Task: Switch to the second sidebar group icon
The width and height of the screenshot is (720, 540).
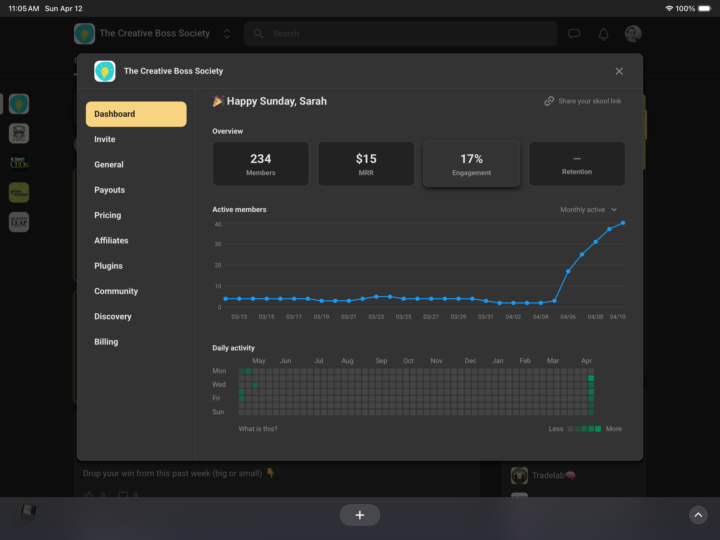Action: coord(19,133)
